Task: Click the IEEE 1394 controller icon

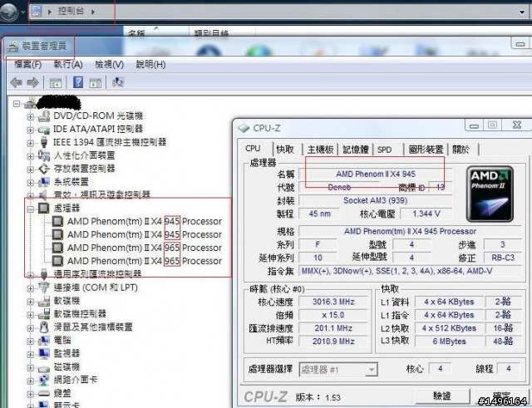Action: pyautogui.click(x=44, y=142)
